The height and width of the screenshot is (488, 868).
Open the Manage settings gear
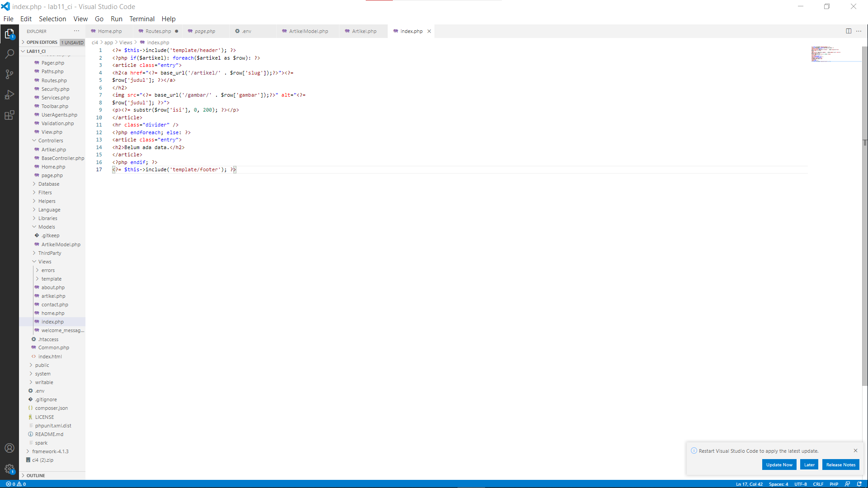click(9, 469)
